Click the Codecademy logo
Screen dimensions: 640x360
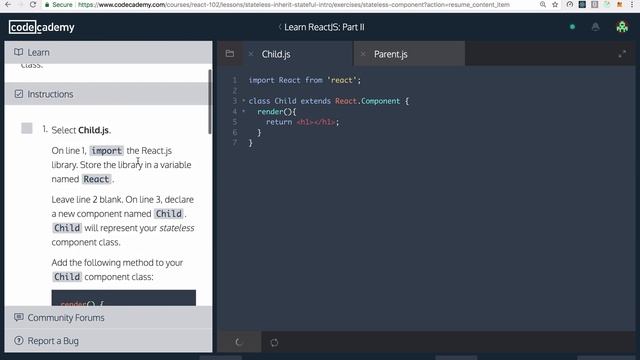(x=42, y=27)
